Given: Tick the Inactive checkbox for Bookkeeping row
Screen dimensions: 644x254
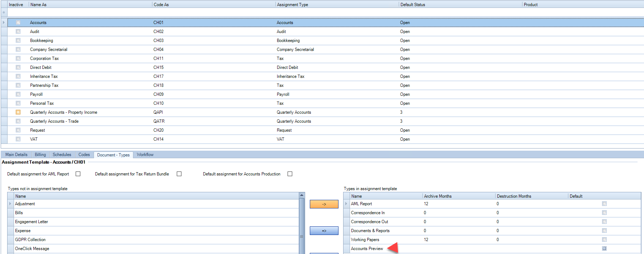Looking at the screenshot, I should tap(18, 41).
